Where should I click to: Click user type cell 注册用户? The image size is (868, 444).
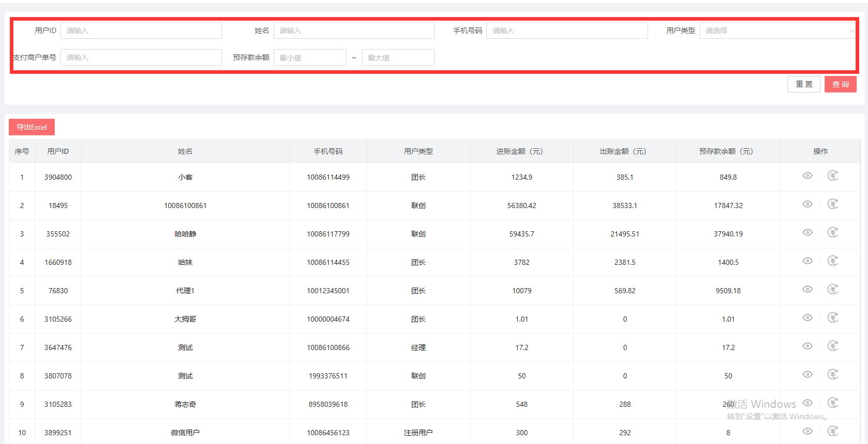click(418, 433)
